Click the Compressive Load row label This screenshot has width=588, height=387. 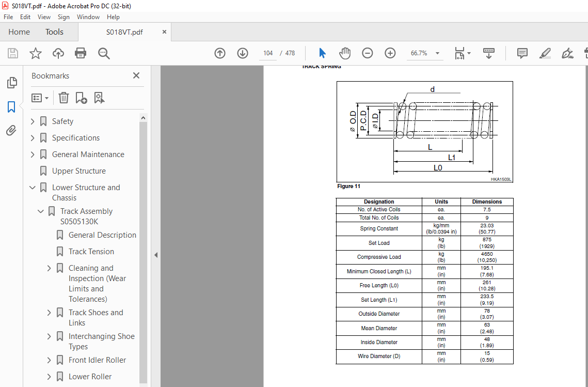click(379, 257)
